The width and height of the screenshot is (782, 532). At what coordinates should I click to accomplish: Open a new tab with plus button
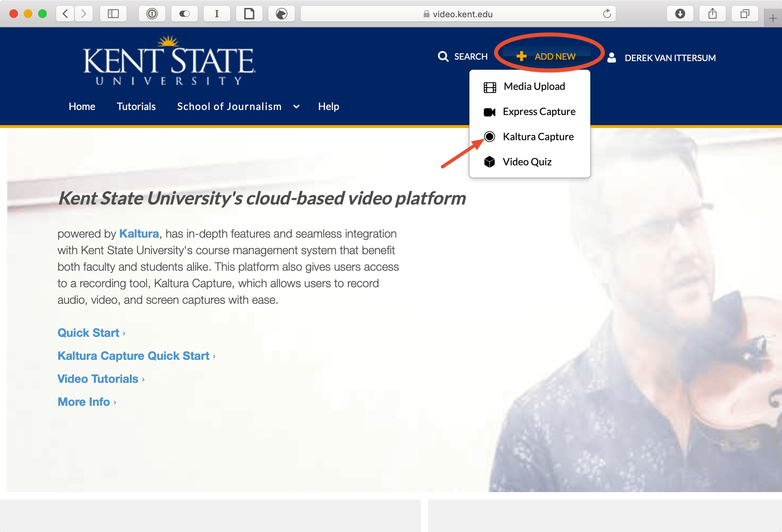coord(773,18)
